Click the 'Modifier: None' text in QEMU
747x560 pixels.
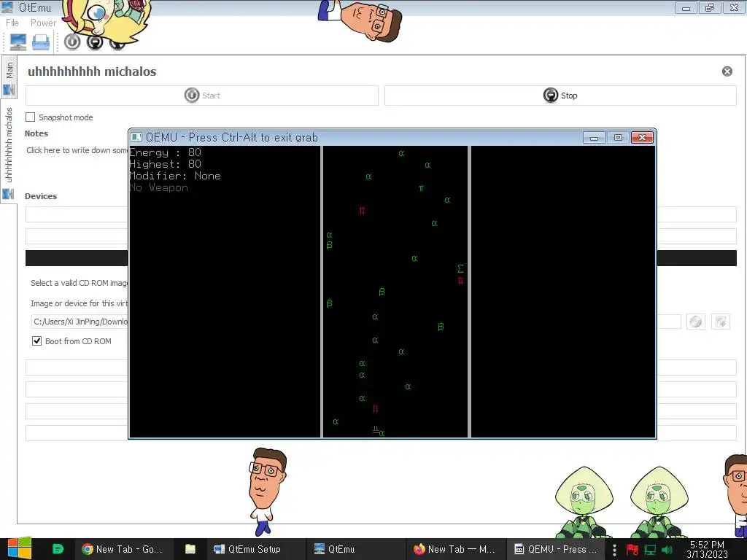pos(175,176)
